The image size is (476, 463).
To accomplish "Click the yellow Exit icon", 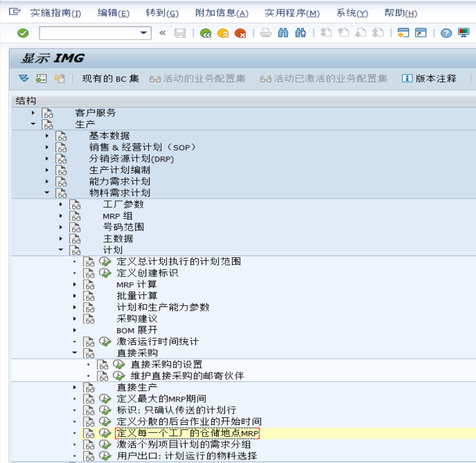I will [223, 33].
